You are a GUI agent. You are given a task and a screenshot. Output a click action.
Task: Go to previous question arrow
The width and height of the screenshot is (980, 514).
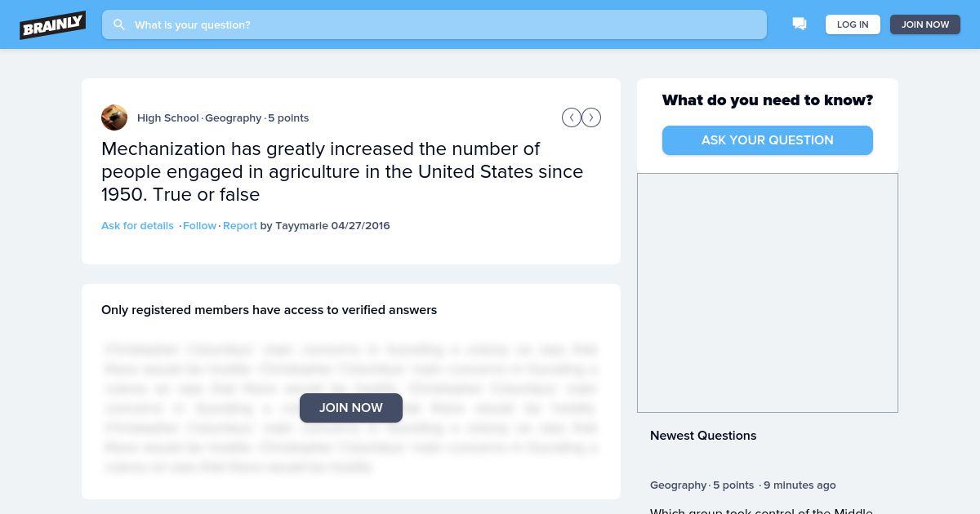coord(572,117)
